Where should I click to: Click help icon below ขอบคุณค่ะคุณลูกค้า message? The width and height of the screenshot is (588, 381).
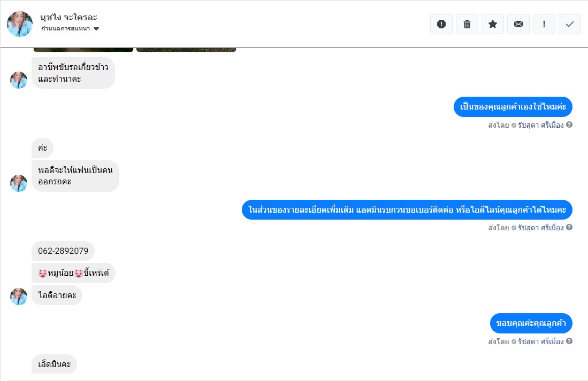(569, 341)
